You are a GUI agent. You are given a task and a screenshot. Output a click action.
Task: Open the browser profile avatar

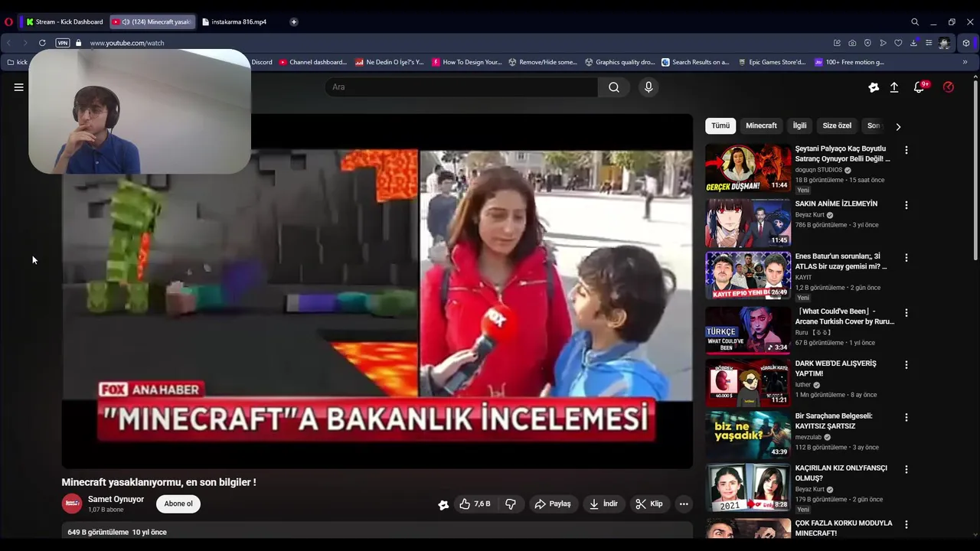coord(945,43)
